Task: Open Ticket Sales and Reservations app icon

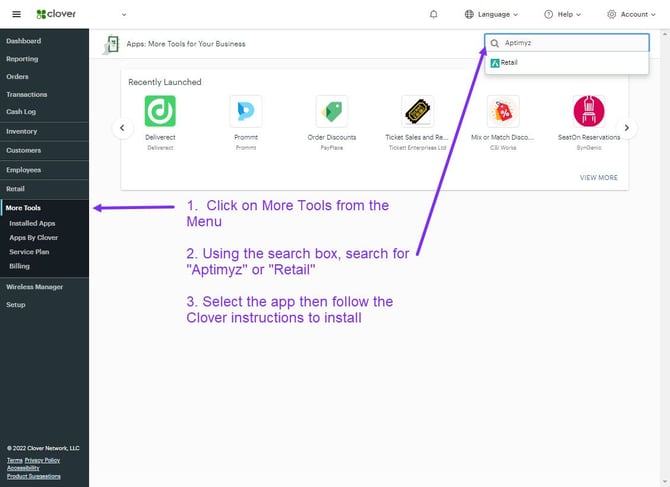Action: click(x=417, y=111)
